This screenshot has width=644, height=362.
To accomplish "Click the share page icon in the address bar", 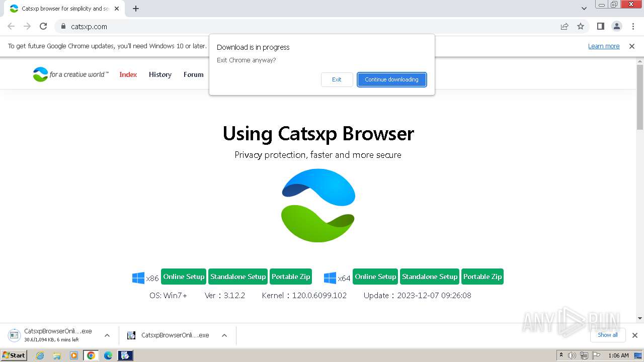I will 565,26.
